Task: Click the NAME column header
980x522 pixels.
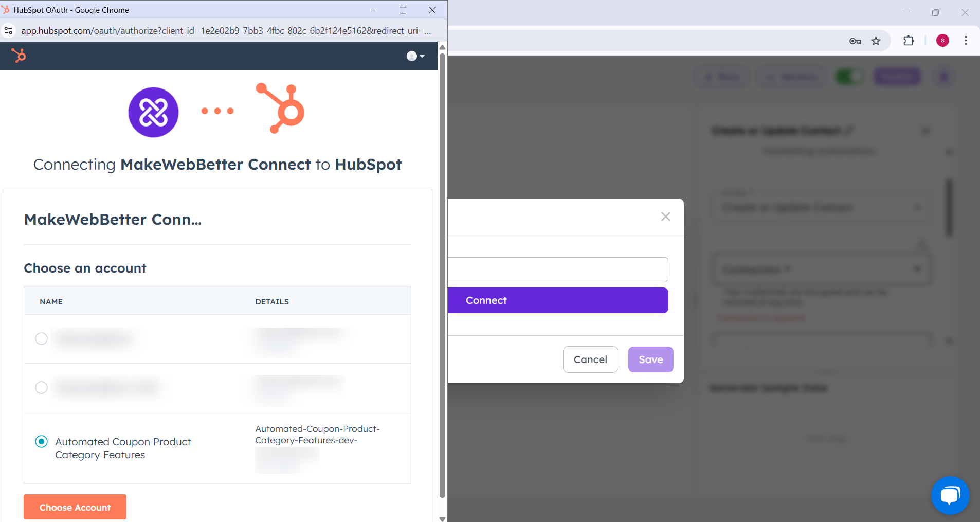Action: pyautogui.click(x=51, y=302)
